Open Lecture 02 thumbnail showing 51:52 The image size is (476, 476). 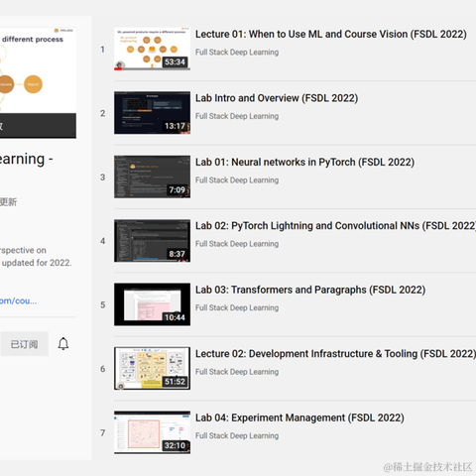coord(152,368)
